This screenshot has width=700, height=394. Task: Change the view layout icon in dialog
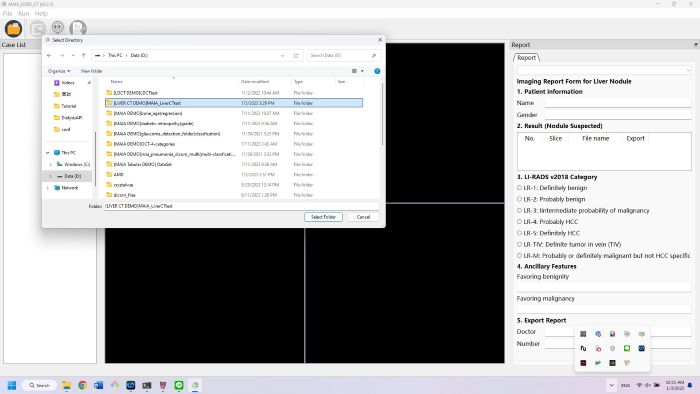(x=354, y=71)
